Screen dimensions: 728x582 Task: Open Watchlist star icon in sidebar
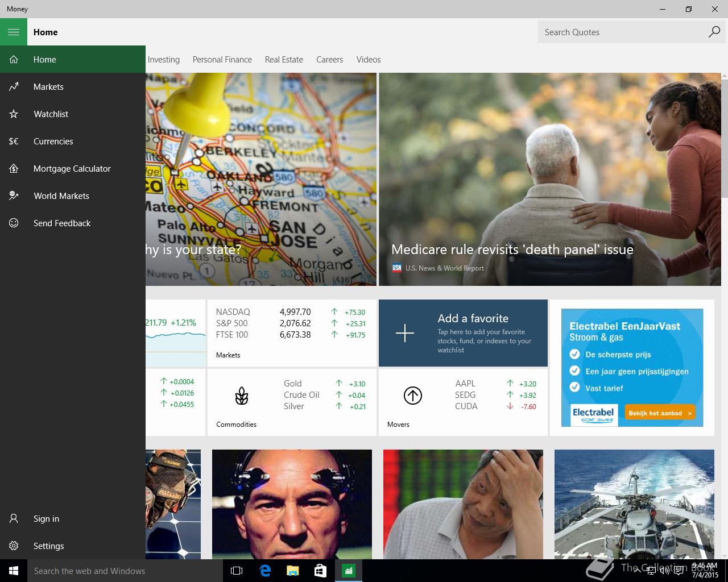click(14, 114)
